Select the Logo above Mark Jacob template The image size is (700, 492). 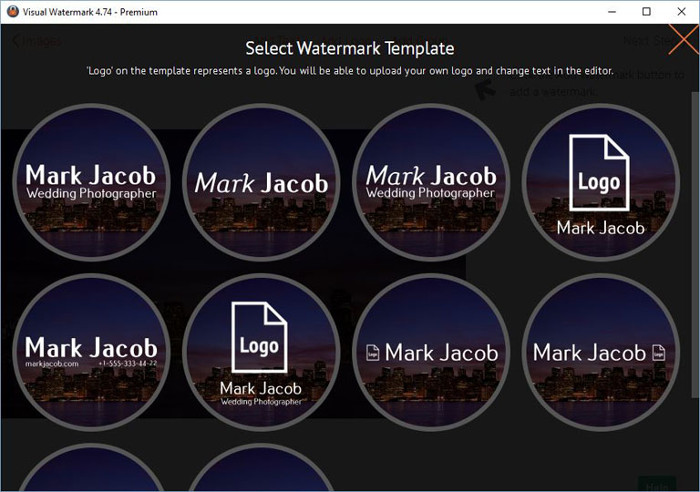pos(600,182)
